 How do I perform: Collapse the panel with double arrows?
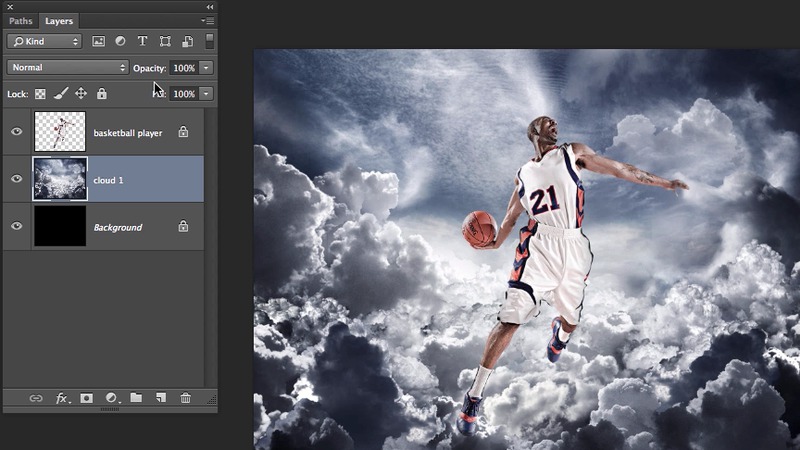[x=209, y=6]
